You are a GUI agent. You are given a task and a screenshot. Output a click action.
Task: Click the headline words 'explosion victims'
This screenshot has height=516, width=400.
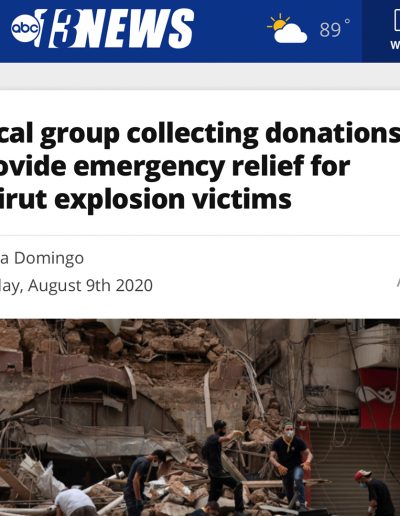click(173, 199)
